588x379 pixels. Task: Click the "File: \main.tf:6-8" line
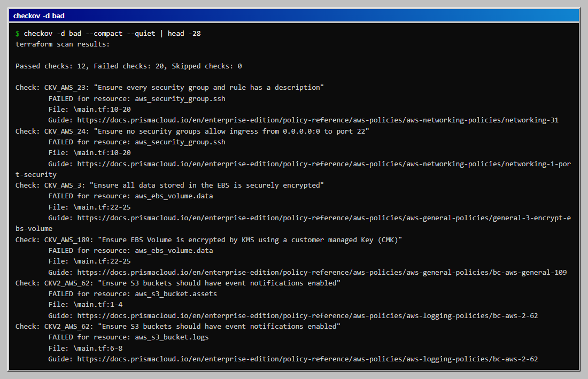[x=86, y=348]
